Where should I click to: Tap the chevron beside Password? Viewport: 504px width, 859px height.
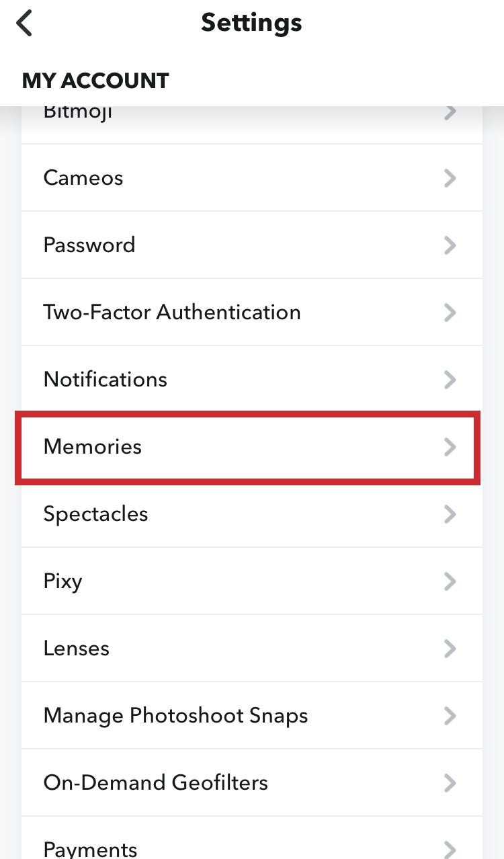tap(450, 245)
